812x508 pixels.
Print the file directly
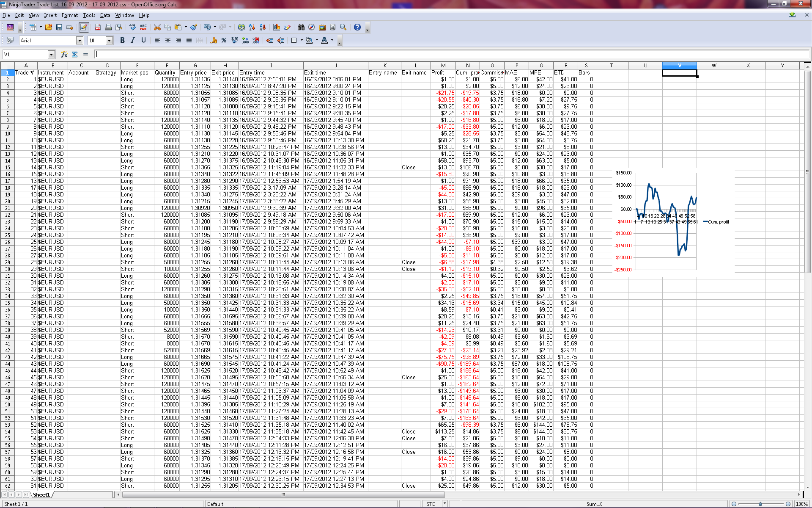click(108, 27)
